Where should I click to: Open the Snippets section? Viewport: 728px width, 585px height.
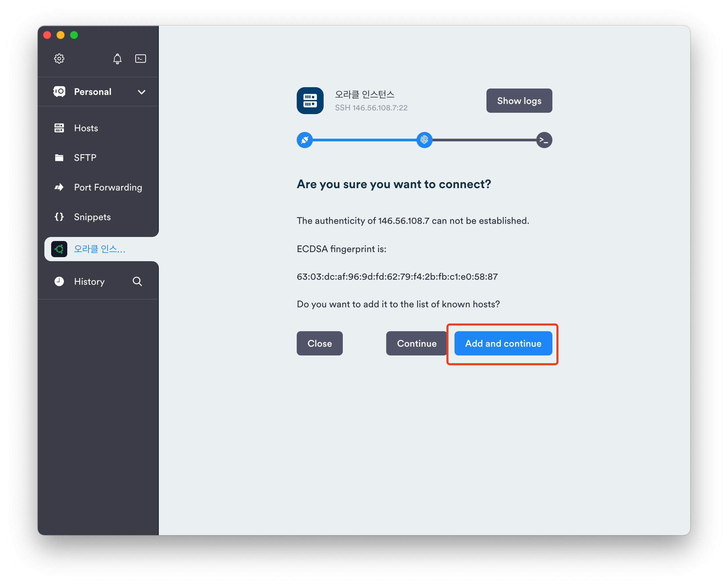92,217
